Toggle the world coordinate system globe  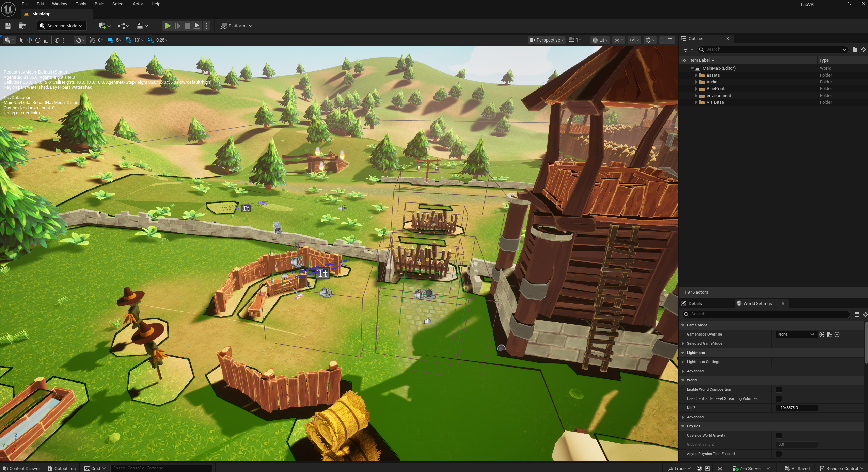click(x=57, y=40)
